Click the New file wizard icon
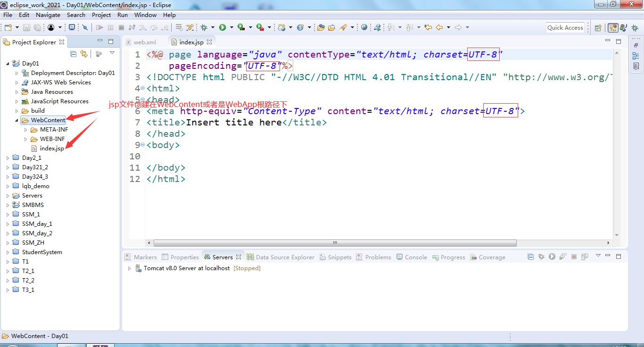The width and height of the screenshot is (644, 347). (8, 27)
